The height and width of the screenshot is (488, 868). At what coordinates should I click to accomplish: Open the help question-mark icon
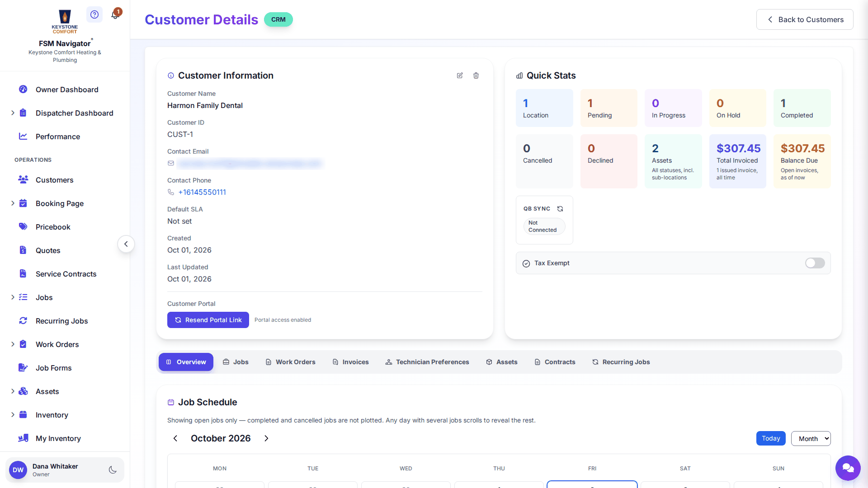pyautogui.click(x=94, y=14)
